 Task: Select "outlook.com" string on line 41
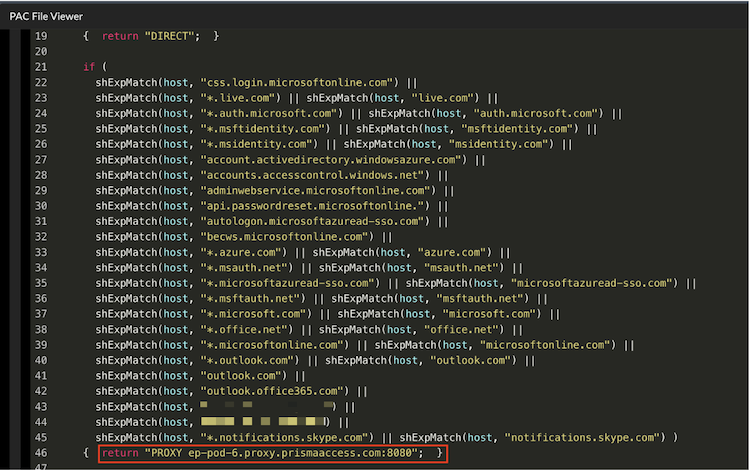coord(243,376)
